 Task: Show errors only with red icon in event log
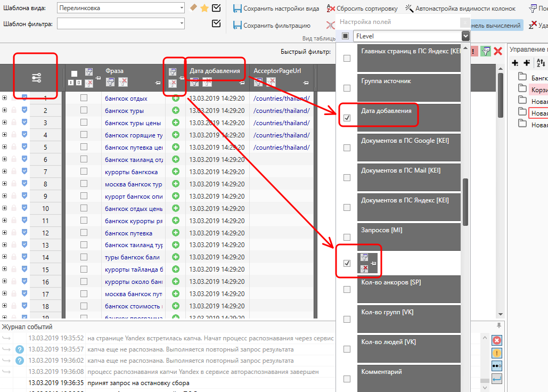pyautogui.click(x=496, y=340)
